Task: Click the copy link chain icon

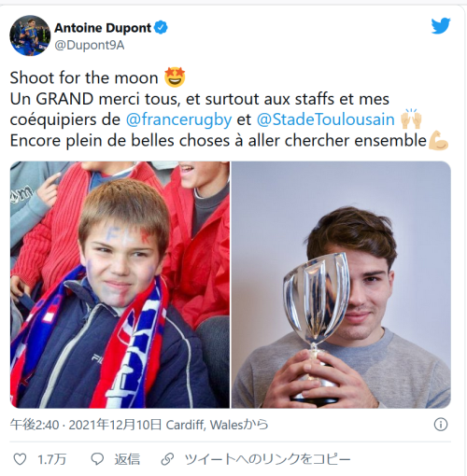Action: click(x=167, y=459)
